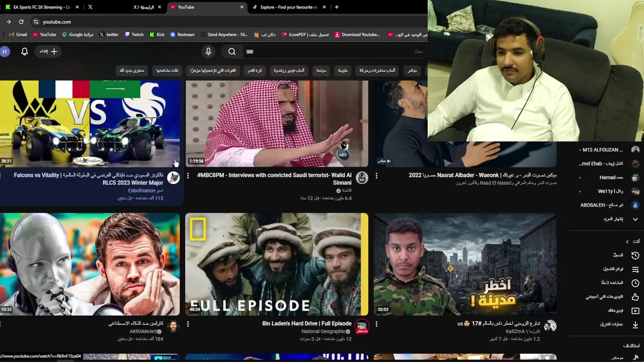This screenshot has height=362, width=644.
Task: Click the YouTube search magnifier button
Action: pyautogui.click(x=232, y=51)
